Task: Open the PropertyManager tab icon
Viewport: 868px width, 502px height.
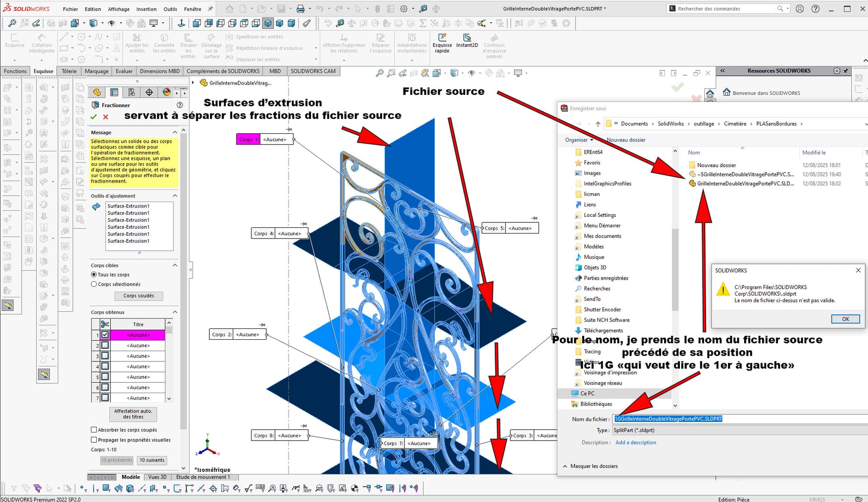Action: click(x=114, y=92)
